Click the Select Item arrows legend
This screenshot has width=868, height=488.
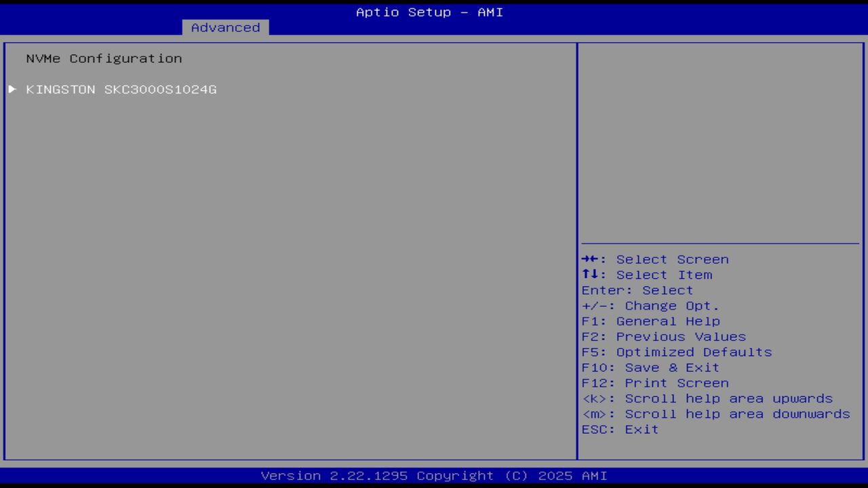647,274
